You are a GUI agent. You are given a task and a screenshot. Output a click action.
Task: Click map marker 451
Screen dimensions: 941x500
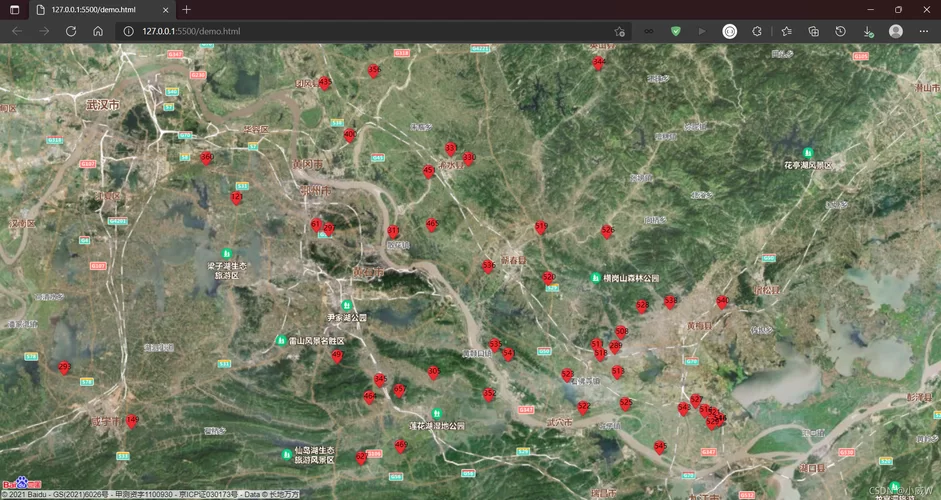tap(428, 172)
